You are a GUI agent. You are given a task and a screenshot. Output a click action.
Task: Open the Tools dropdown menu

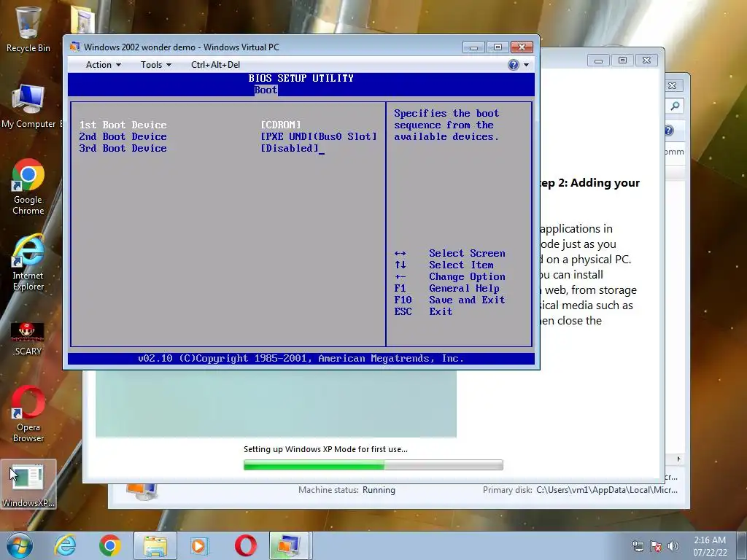tap(156, 65)
